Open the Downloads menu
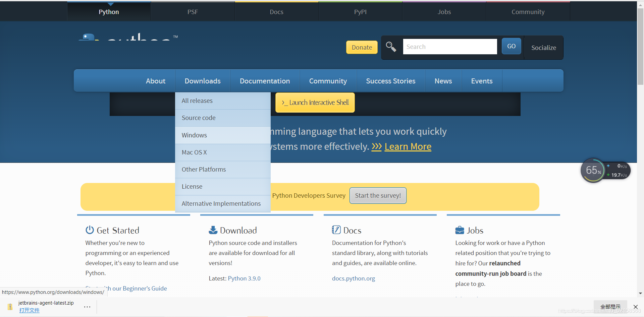This screenshot has height=317, width=644. tap(203, 81)
